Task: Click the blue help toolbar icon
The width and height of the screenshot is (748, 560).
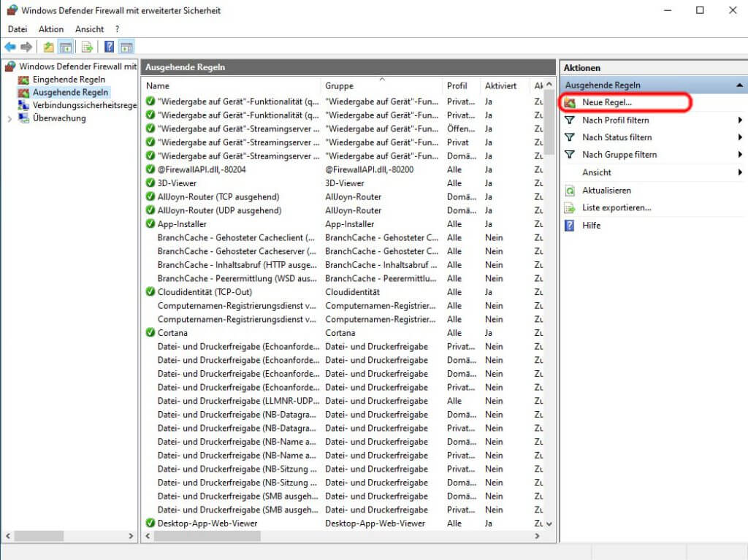Action: coord(110,47)
